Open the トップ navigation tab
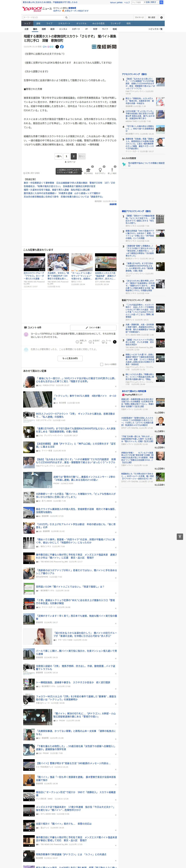This screenshot has height=868, width=186. 27,23
